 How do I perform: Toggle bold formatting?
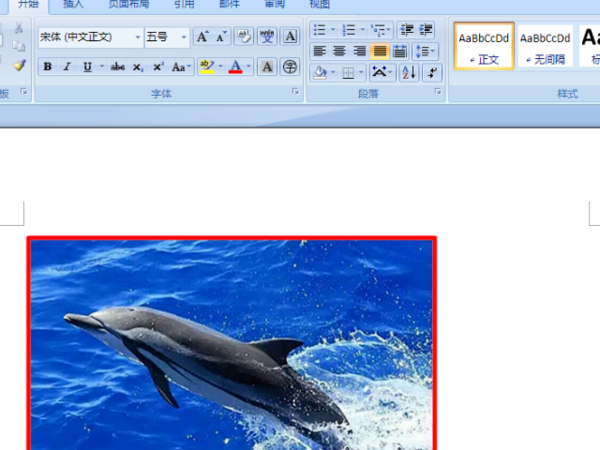click(x=47, y=67)
